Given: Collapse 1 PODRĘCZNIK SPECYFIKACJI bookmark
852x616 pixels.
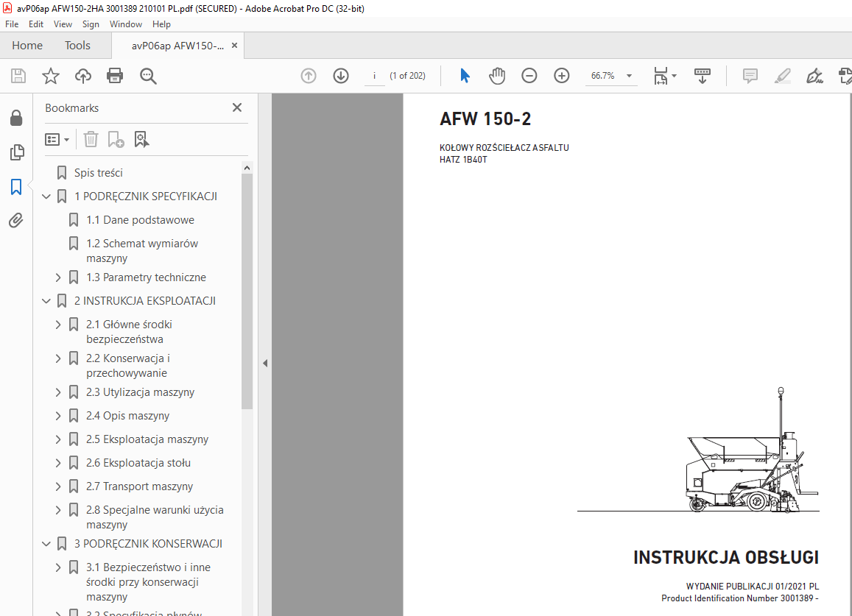Looking at the screenshot, I should click(46, 197).
